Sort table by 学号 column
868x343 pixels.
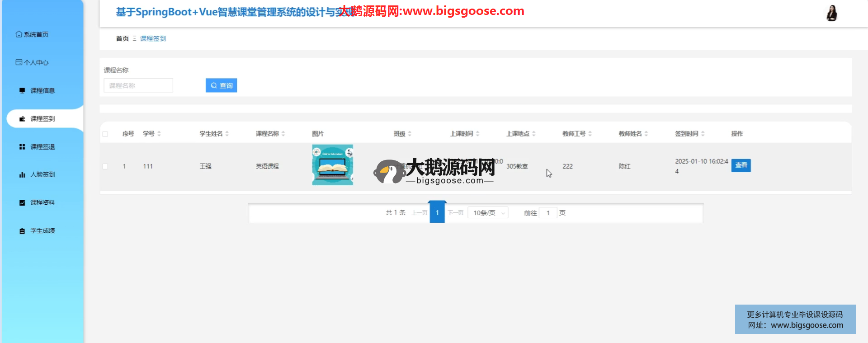tap(159, 134)
